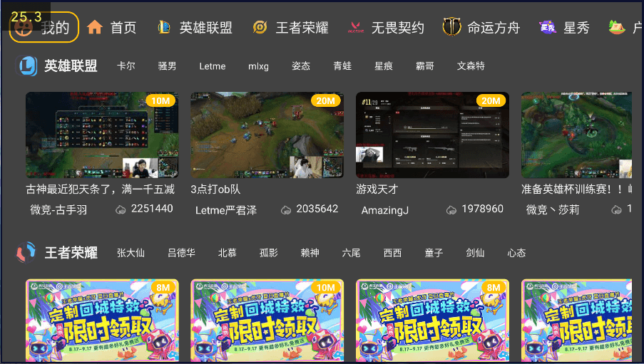Select streamer tag 孤影
644x364 pixels.
pyautogui.click(x=269, y=253)
